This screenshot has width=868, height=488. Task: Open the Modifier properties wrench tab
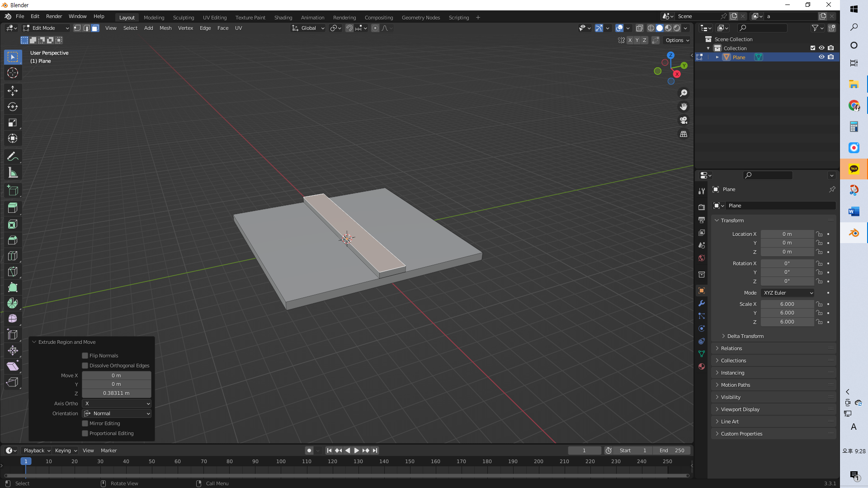point(702,303)
